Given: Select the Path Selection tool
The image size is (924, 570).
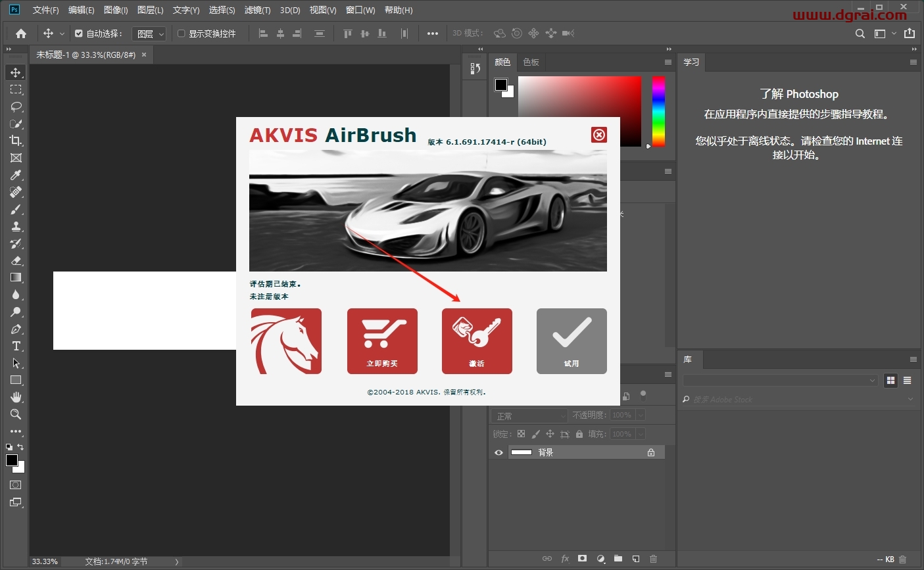Looking at the screenshot, I should (x=16, y=363).
